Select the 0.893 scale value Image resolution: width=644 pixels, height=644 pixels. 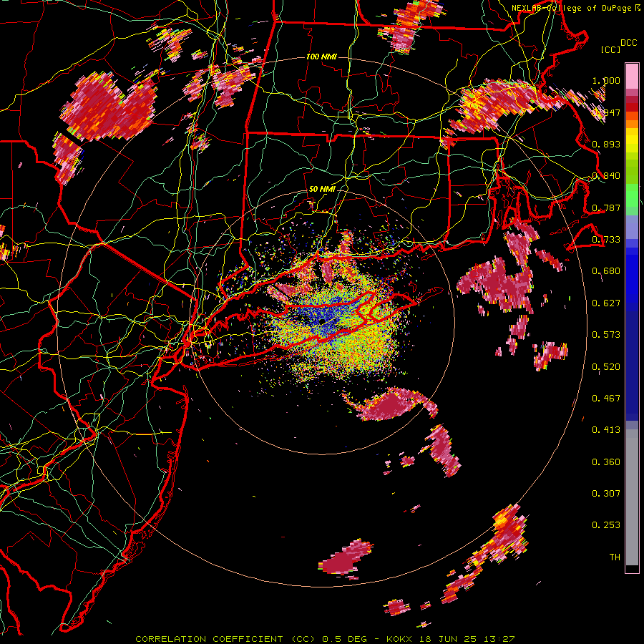pos(606,144)
